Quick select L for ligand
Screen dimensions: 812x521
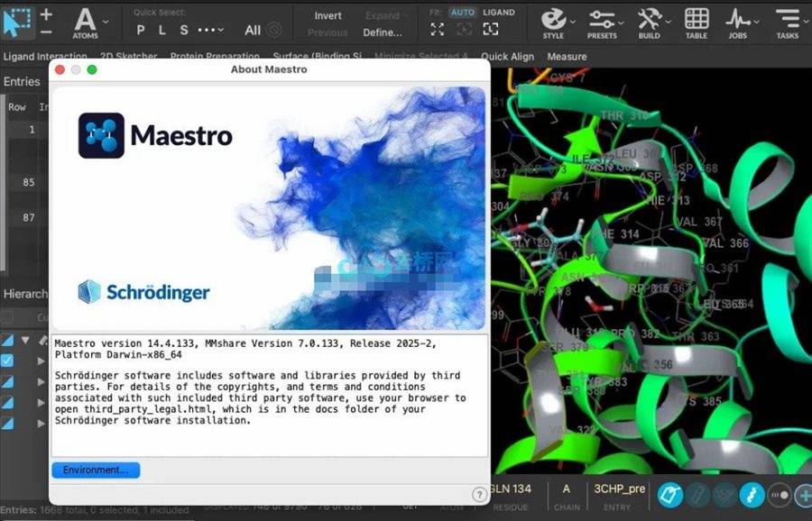click(x=162, y=30)
